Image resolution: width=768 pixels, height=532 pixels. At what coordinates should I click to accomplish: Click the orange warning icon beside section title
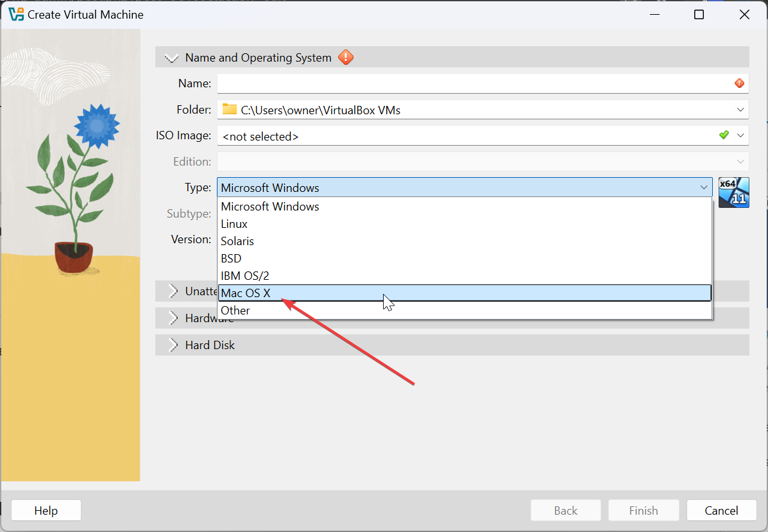(346, 58)
